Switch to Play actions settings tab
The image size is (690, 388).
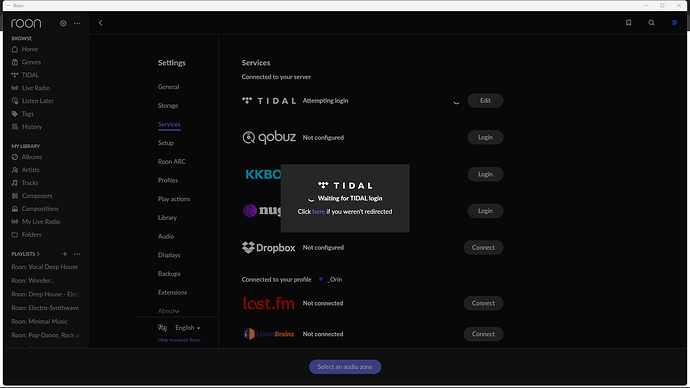[174, 199]
